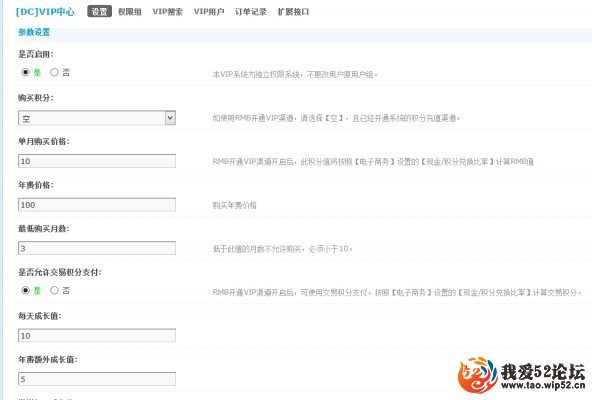Select 否 for 是否允许交易积分支付
592x400 pixels.
coord(54,290)
